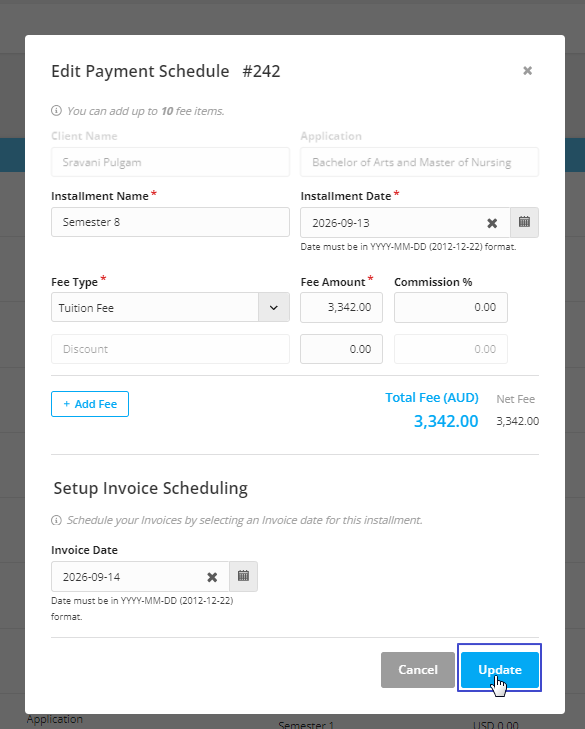Open the Installment Date calendar picker
The width and height of the screenshot is (585, 729).
[524, 222]
